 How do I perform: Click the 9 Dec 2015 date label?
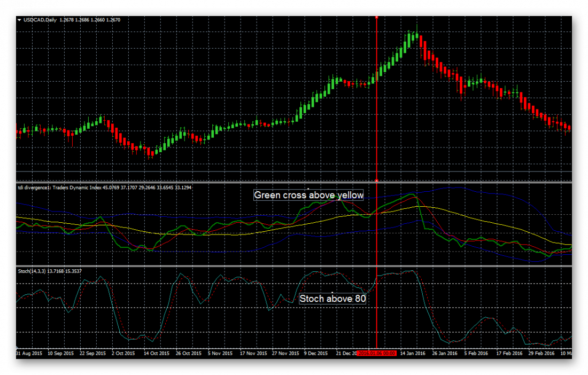click(316, 353)
